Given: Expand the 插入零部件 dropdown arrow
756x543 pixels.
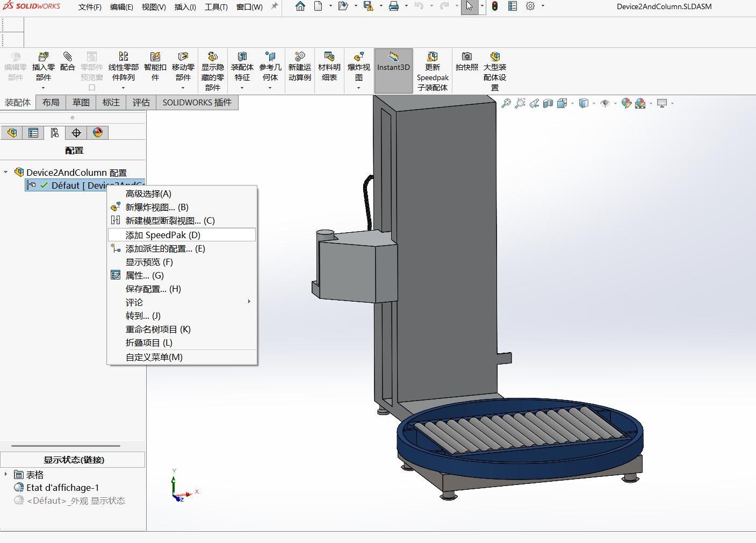Looking at the screenshot, I should pyautogui.click(x=43, y=88).
